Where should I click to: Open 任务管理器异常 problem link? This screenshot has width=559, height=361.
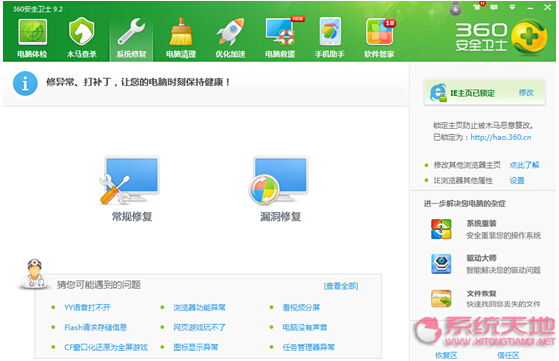pyautogui.click(x=308, y=347)
